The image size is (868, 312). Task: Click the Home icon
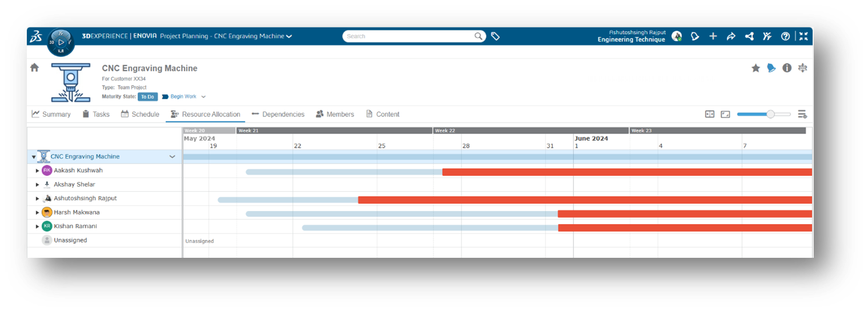(34, 67)
